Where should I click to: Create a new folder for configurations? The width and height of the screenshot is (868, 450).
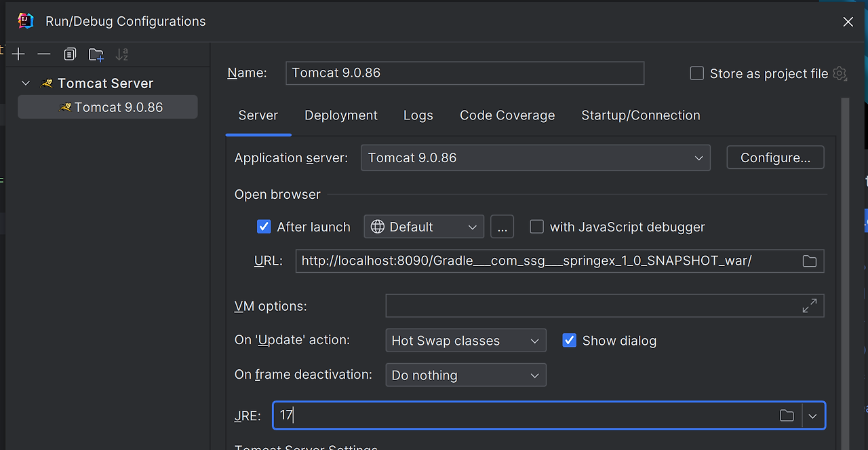point(96,54)
